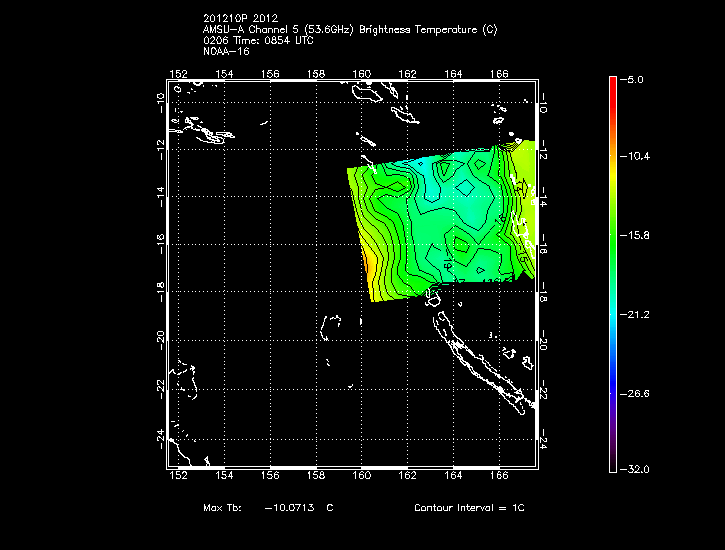The width and height of the screenshot is (725, 550).
Task: Click latitude -10 on the left axis
Action: pyautogui.click(x=160, y=103)
